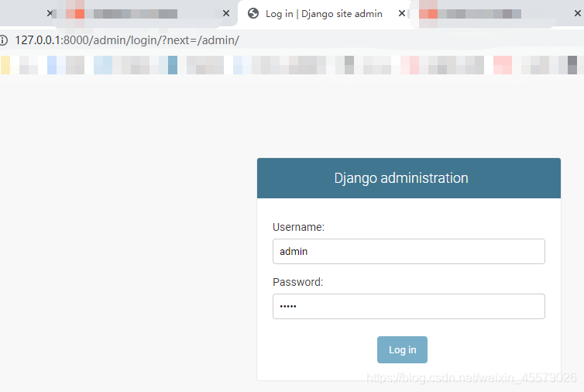Close the Django site admin tab
584x392 pixels.
coord(401,14)
